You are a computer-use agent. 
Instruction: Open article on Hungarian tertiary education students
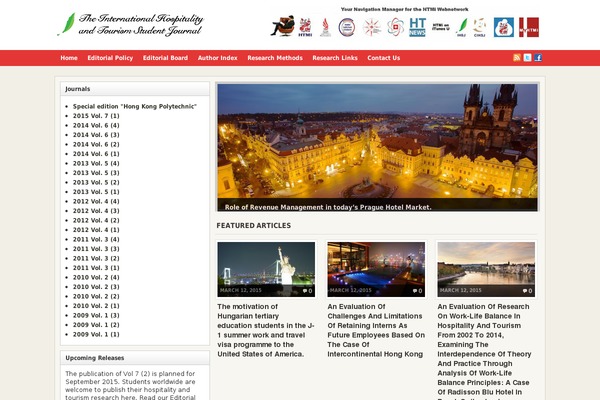pos(266,330)
